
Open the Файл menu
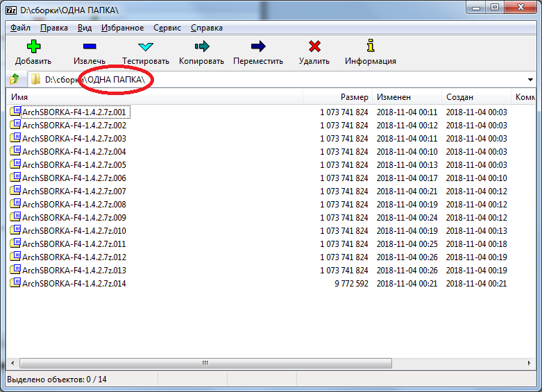21,28
